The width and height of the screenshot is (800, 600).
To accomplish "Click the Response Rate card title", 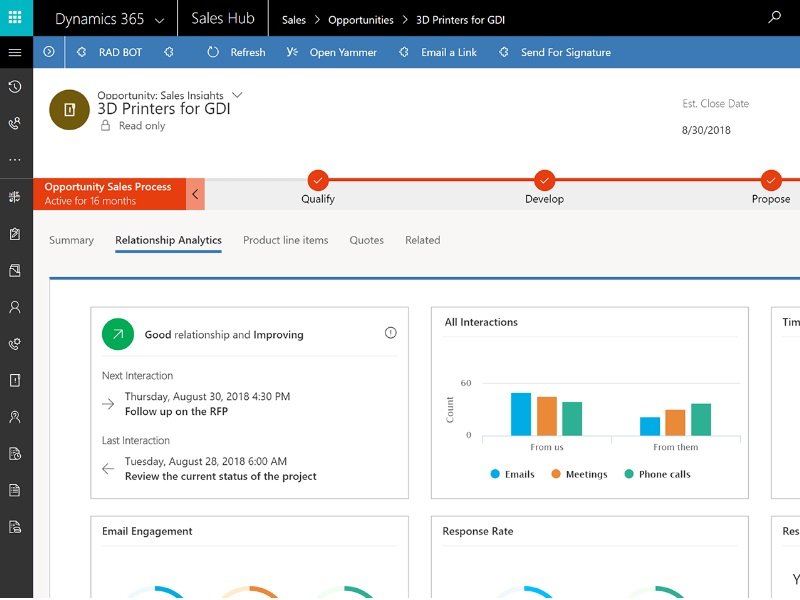I will click(478, 531).
